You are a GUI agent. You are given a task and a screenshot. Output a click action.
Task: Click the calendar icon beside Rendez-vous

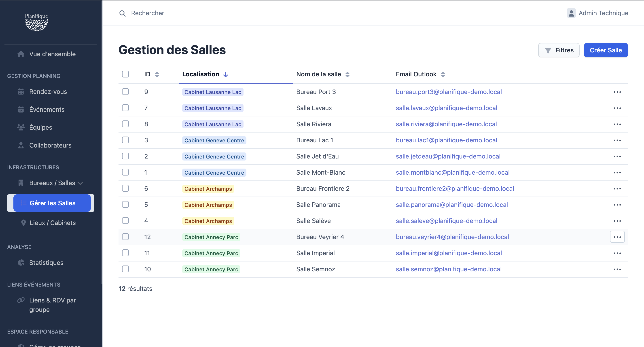tap(21, 92)
